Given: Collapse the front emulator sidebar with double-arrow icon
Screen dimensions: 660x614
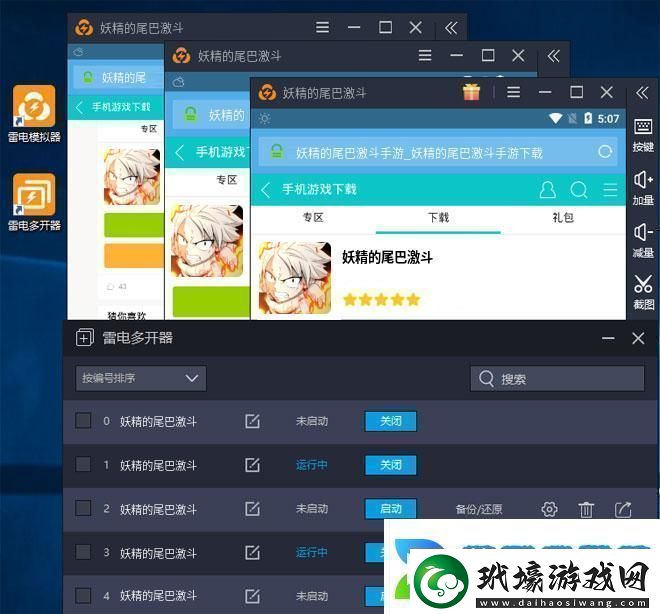Looking at the screenshot, I should [x=642, y=92].
